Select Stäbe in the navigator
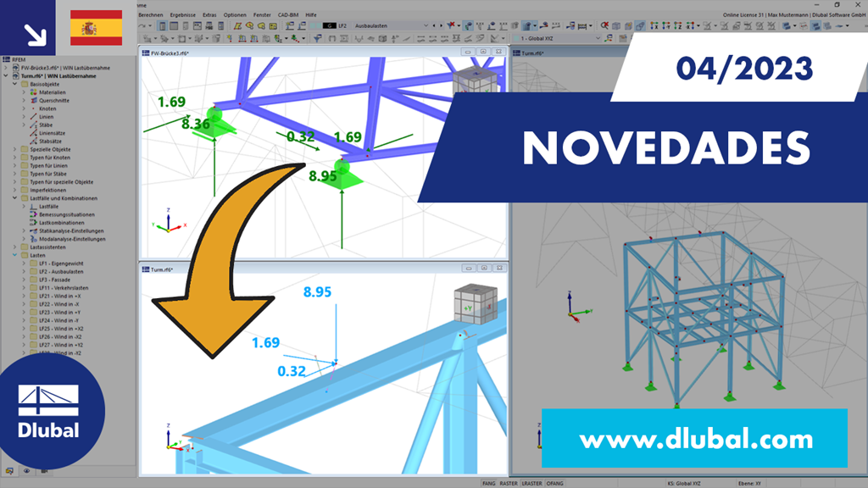 coord(46,125)
